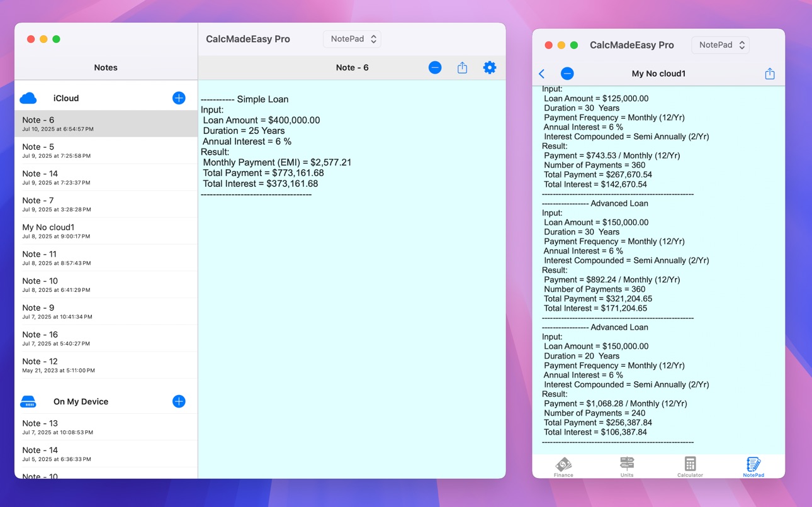Go back using the chevron in small window
The image size is (812, 507).
[x=542, y=74]
